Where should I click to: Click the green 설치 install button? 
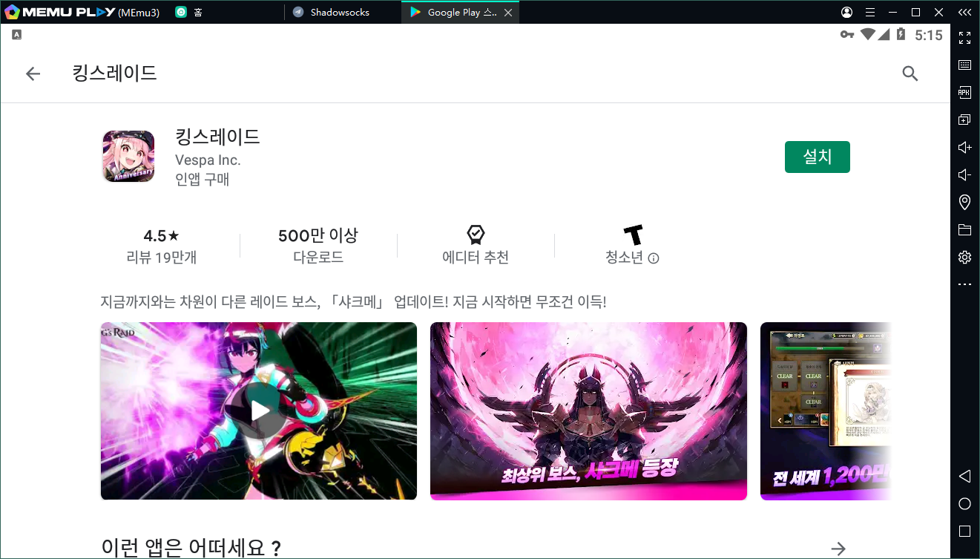coord(817,157)
